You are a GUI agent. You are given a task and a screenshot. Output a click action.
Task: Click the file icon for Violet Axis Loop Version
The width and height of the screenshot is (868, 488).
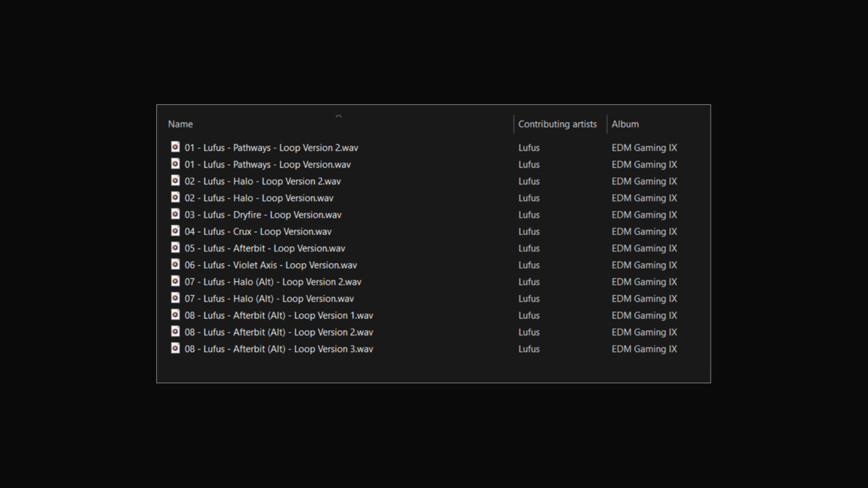tap(175, 265)
